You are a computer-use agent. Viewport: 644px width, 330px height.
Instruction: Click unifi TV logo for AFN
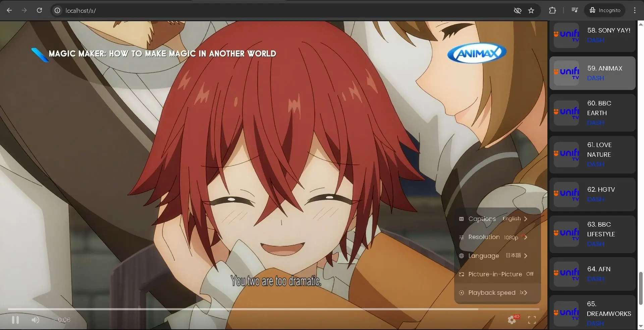pyautogui.click(x=566, y=274)
